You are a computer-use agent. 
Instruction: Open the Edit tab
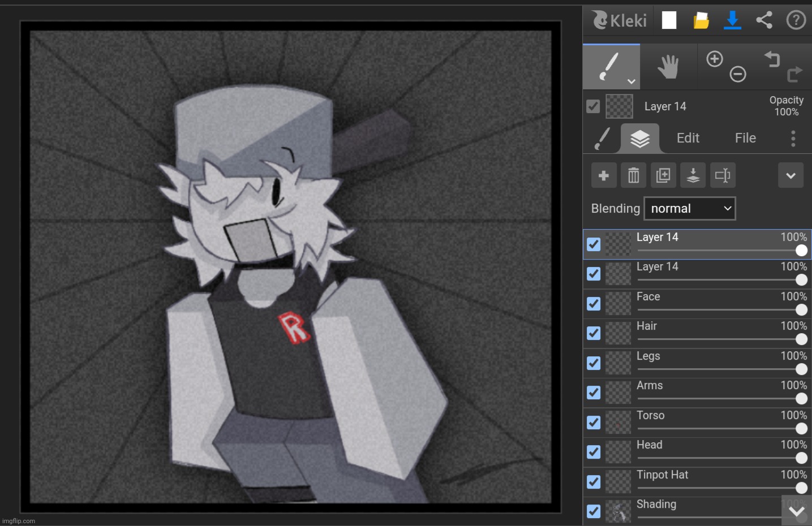pyautogui.click(x=688, y=138)
